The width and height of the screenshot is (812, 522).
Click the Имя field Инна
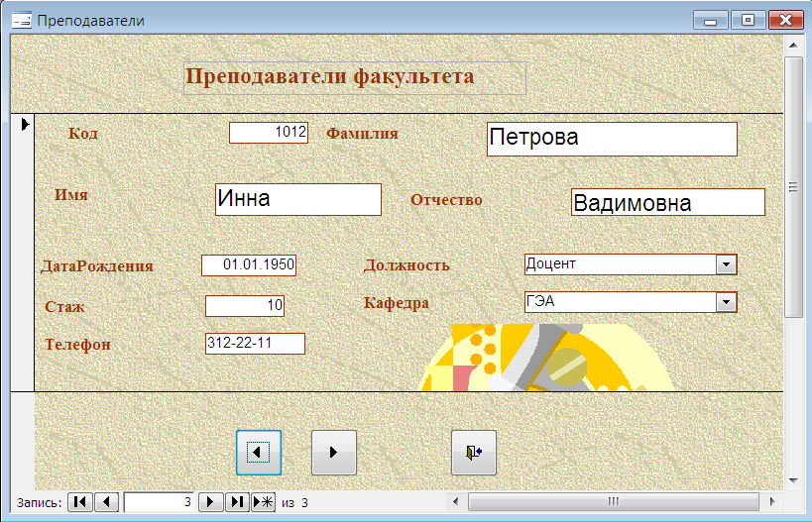tap(298, 199)
